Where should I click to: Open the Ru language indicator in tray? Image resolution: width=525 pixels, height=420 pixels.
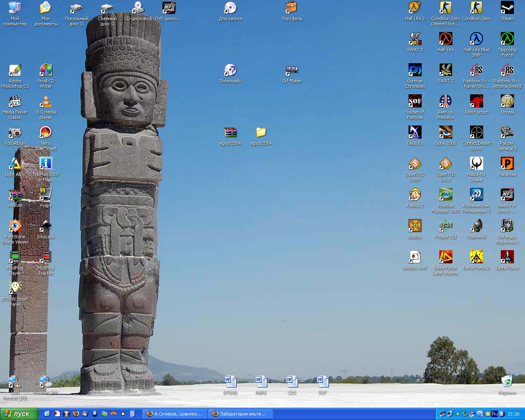[x=495, y=414]
